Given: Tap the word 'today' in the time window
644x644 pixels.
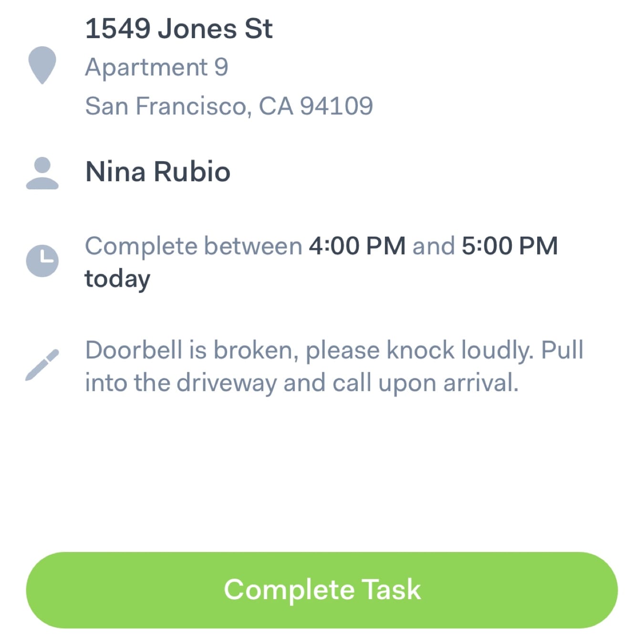Looking at the screenshot, I should [117, 279].
